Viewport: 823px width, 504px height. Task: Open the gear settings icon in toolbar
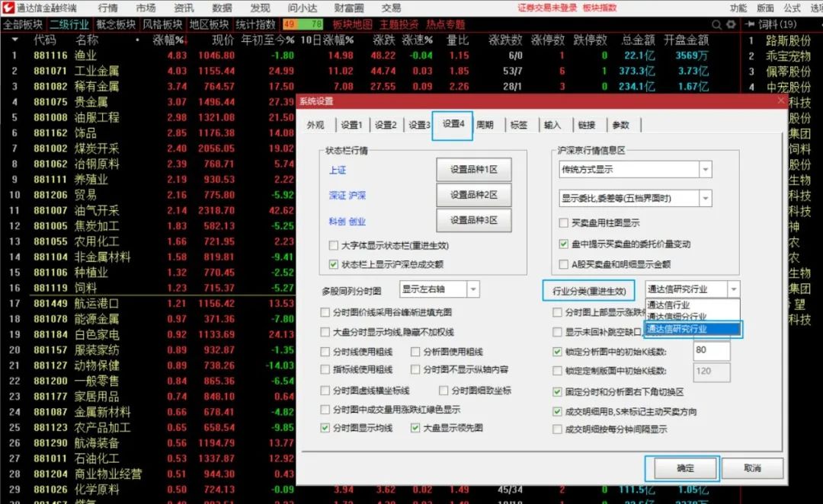pos(730,24)
